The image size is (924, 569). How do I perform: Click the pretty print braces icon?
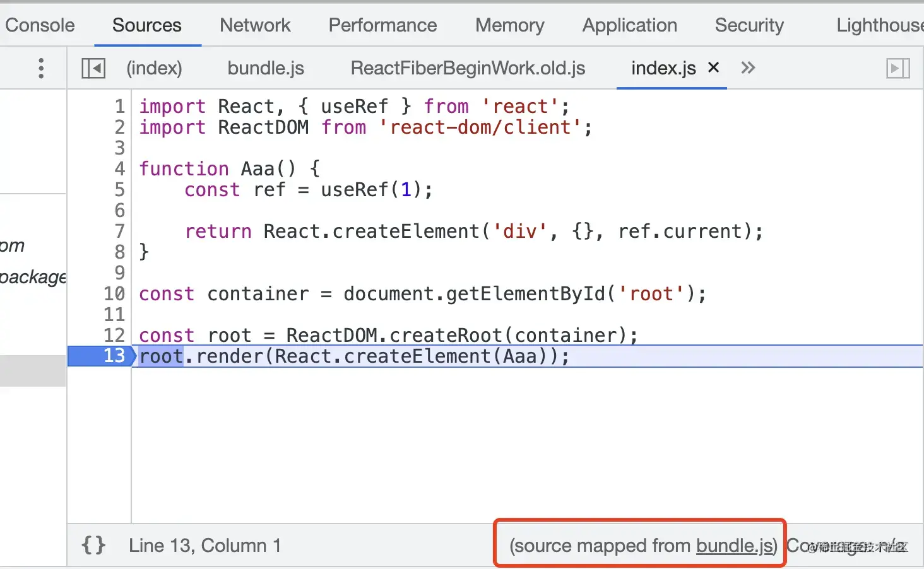93,546
